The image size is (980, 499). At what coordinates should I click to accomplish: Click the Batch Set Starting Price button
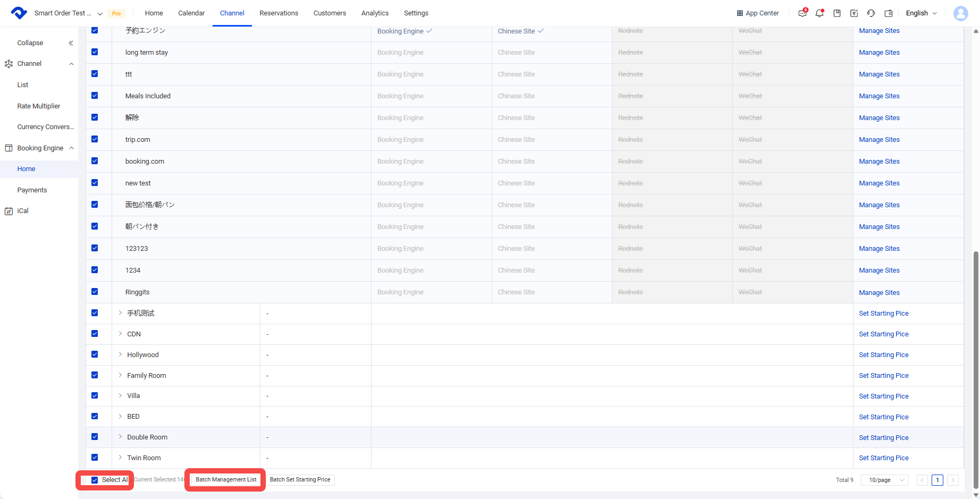point(300,480)
